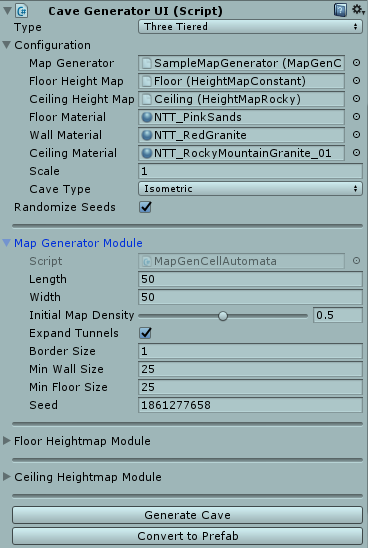This screenshot has height=548, width=368.
Task: Expand the Floor Heightmap Module foldout
Action: [7, 441]
